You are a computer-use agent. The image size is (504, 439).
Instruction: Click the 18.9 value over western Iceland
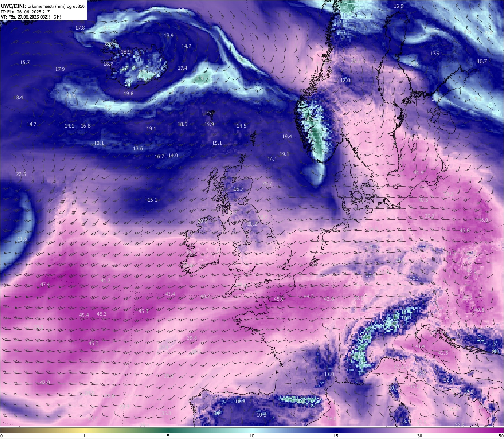126,52
